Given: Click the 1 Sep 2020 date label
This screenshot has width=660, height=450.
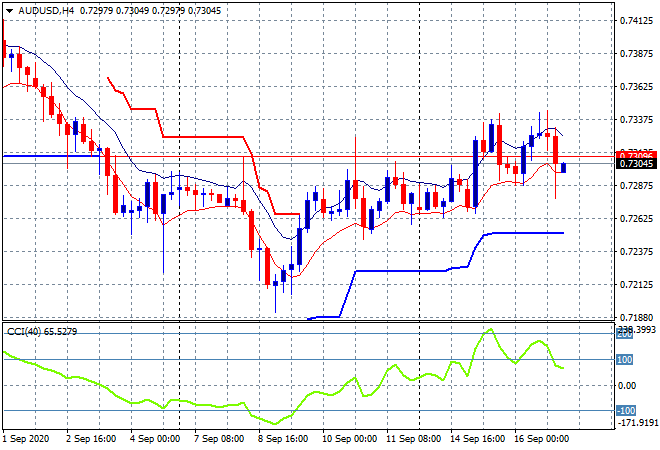Looking at the screenshot, I should [x=26, y=439].
